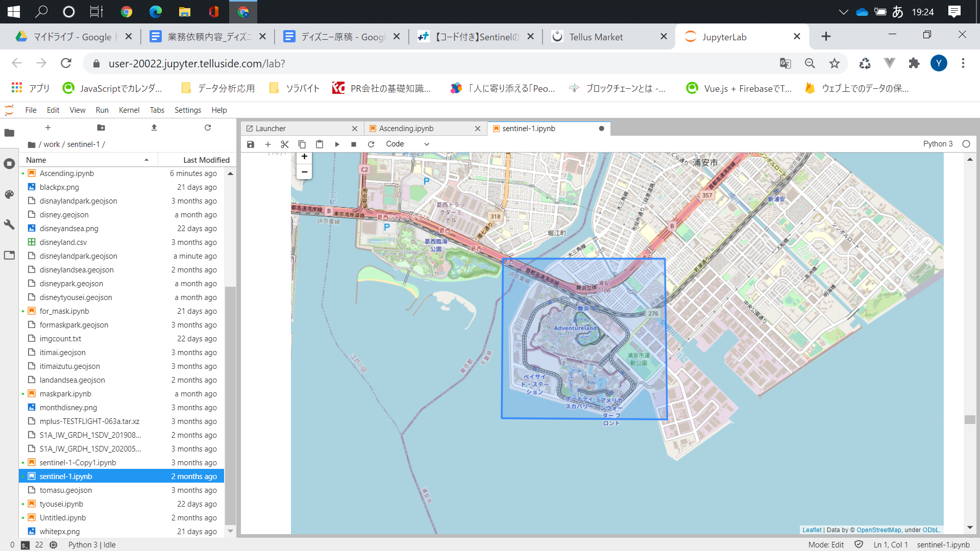
Task: Zoom out on the Leaflet map
Action: [304, 172]
